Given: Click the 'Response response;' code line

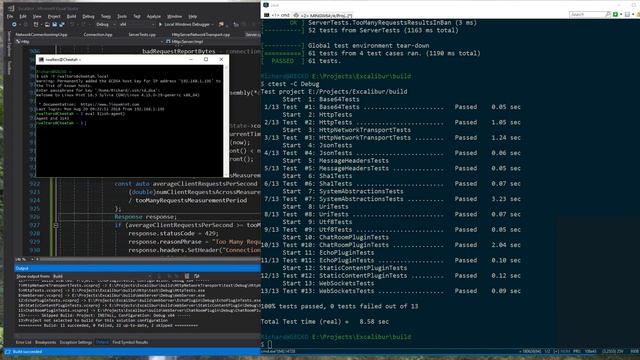Looking at the screenshot, I should [x=146, y=217].
